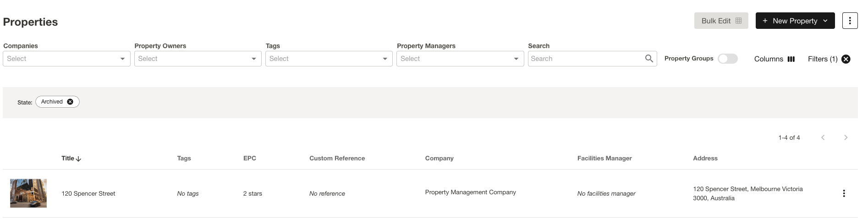Open page options three-dot menu at top
This screenshot has height=219, width=868.
tap(850, 21)
